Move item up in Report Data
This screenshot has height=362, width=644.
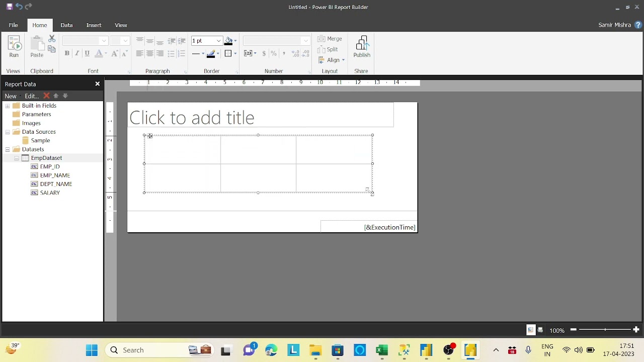[56, 96]
